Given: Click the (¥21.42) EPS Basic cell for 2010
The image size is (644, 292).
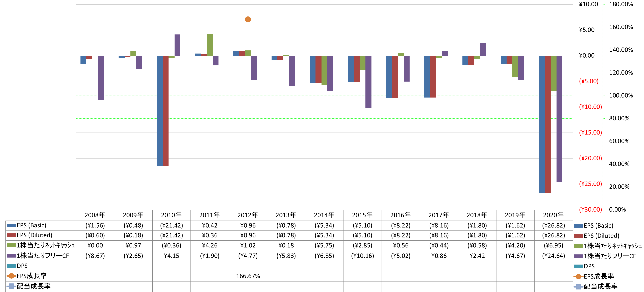Looking at the screenshot, I should pyautogui.click(x=171, y=225).
